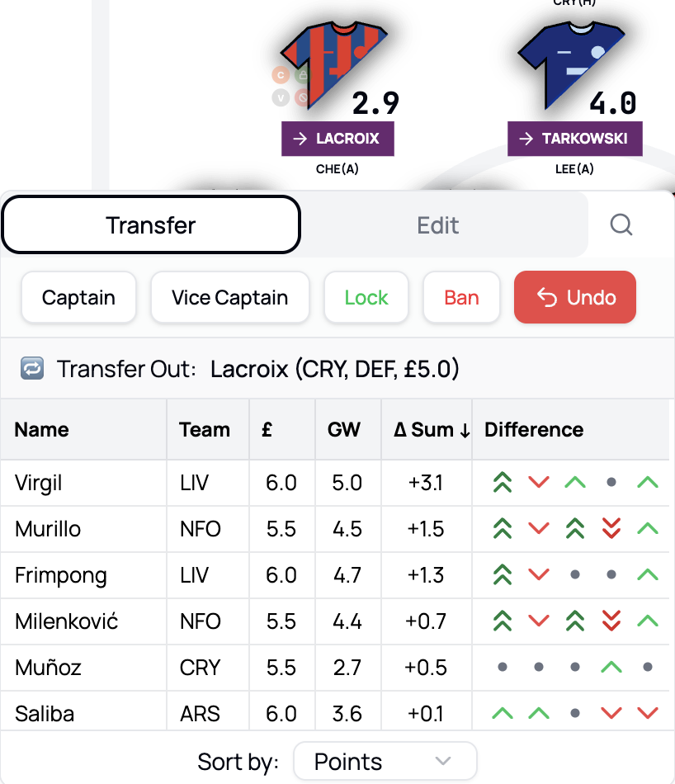Select the Transfer tab

point(150,224)
